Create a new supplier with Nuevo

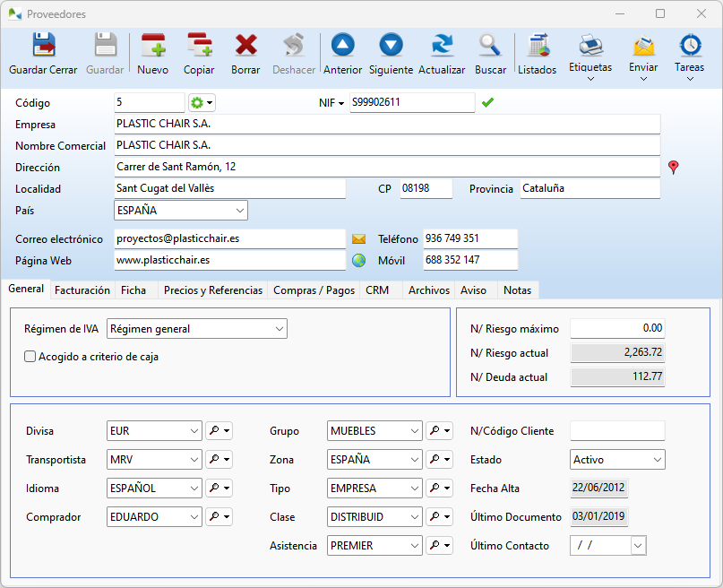[153, 53]
